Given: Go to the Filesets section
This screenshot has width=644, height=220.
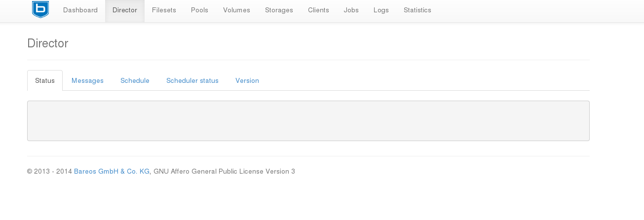Looking at the screenshot, I should coord(164,10).
